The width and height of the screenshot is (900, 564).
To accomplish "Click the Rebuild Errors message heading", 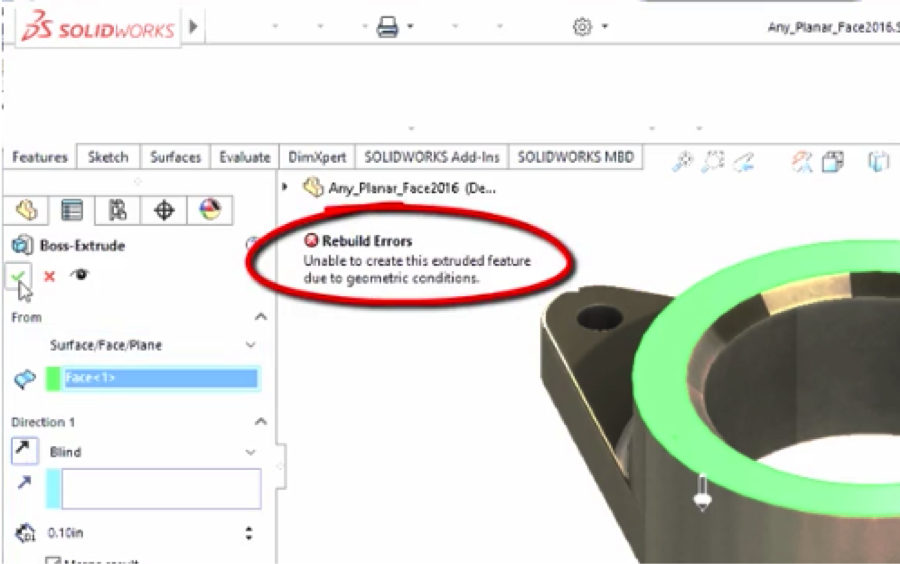I will 367,241.
